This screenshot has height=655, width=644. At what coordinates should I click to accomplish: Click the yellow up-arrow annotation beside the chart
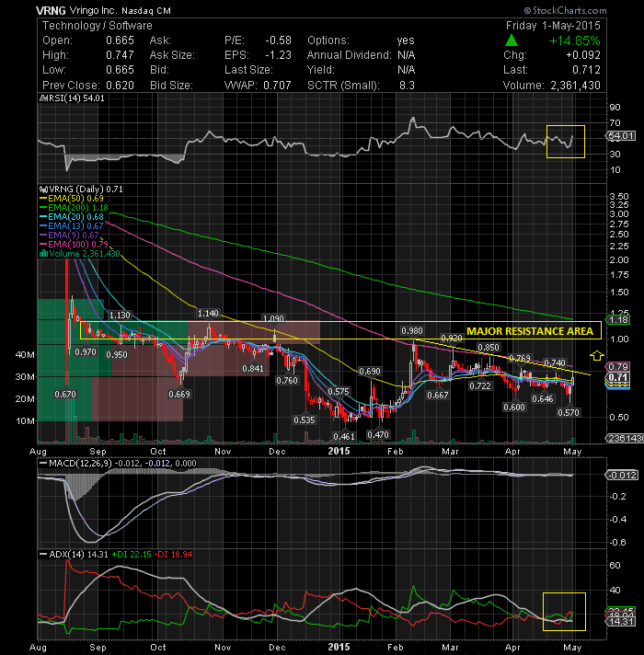tap(597, 355)
